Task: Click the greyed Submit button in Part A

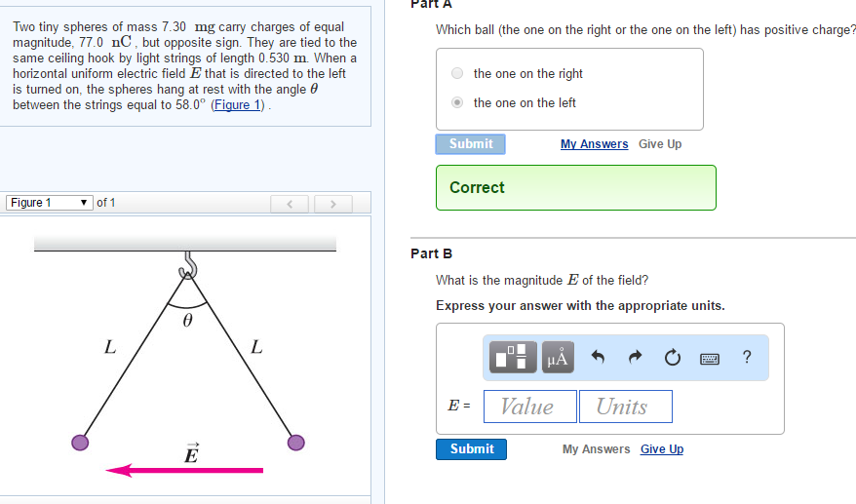Action: (x=470, y=144)
